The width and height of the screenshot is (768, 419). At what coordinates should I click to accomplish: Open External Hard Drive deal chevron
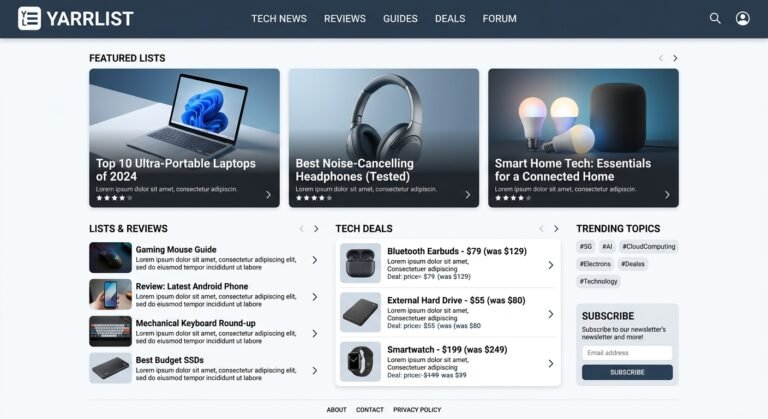coord(551,314)
